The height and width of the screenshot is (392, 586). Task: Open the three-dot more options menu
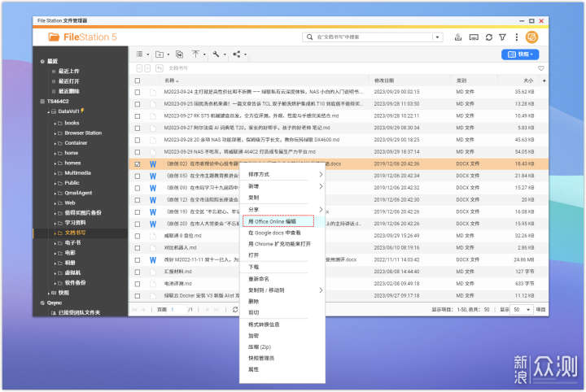pyautogui.click(x=517, y=37)
